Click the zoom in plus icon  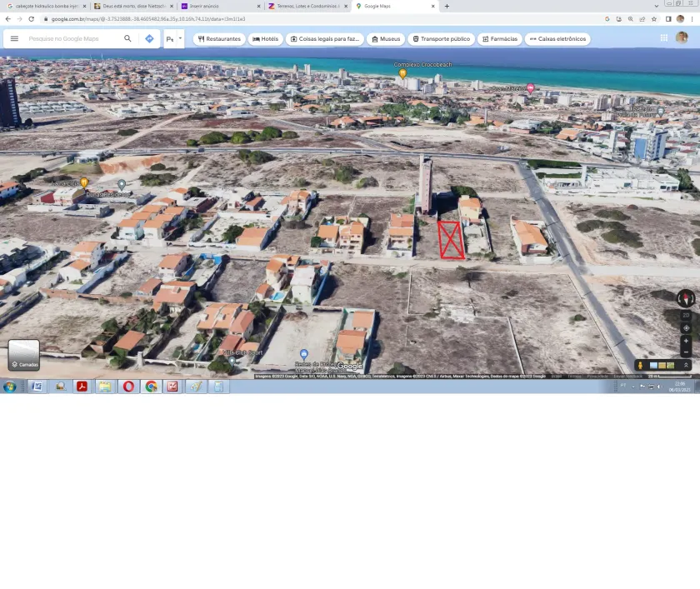pyautogui.click(x=685, y=340)
